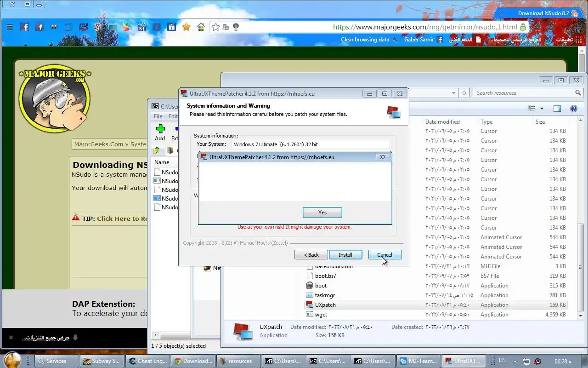Click the translate page icon in the address bar

(x=226, y=27)
